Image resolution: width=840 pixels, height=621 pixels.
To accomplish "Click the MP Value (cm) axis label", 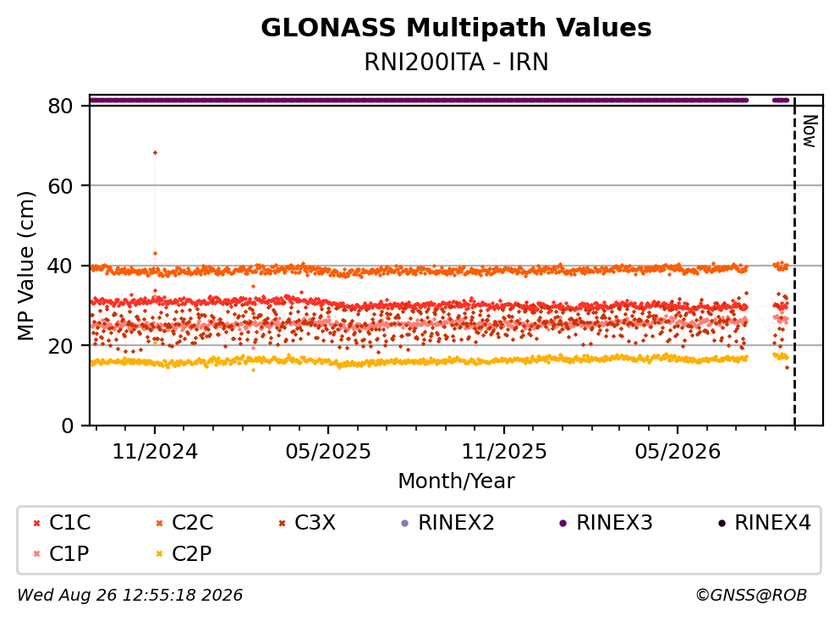I will [x=25, y=266].
